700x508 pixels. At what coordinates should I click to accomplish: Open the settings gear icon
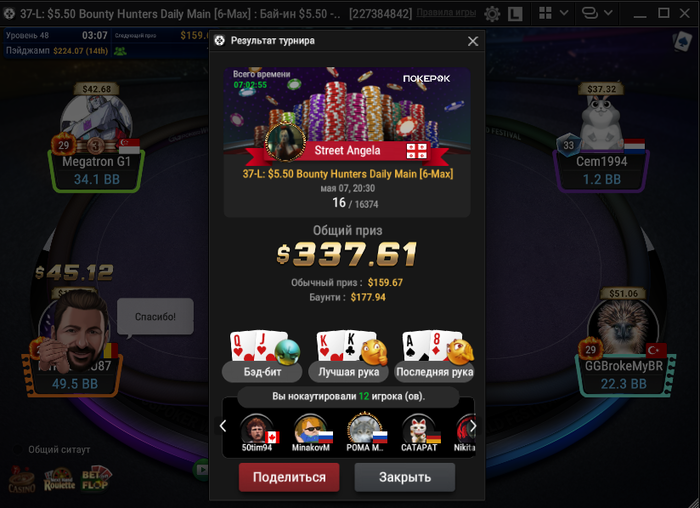tap(492, 14)
